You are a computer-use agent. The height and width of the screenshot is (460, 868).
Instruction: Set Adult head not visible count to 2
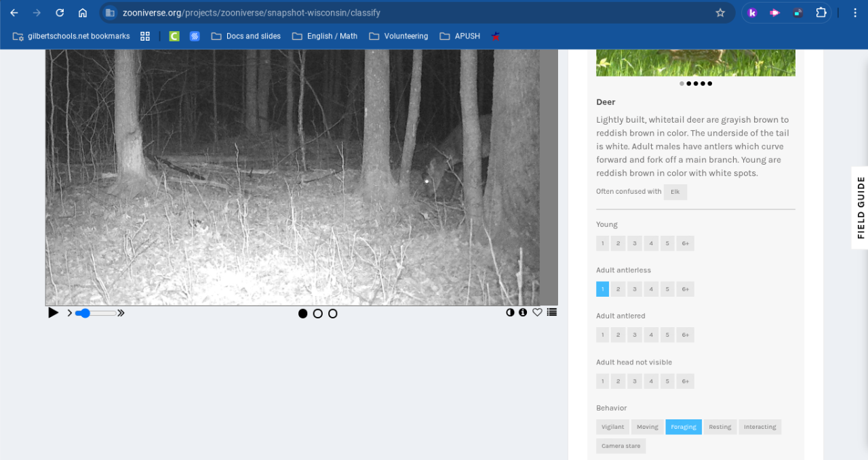618,381
